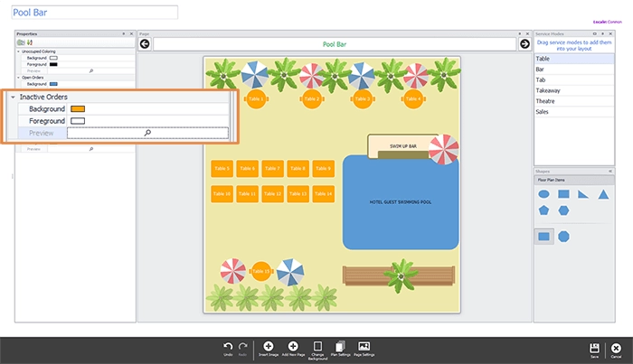The height and width of the screenshot is (364, 633).
Task: Select Bar service mode
Action: click(x=574, y=70)
